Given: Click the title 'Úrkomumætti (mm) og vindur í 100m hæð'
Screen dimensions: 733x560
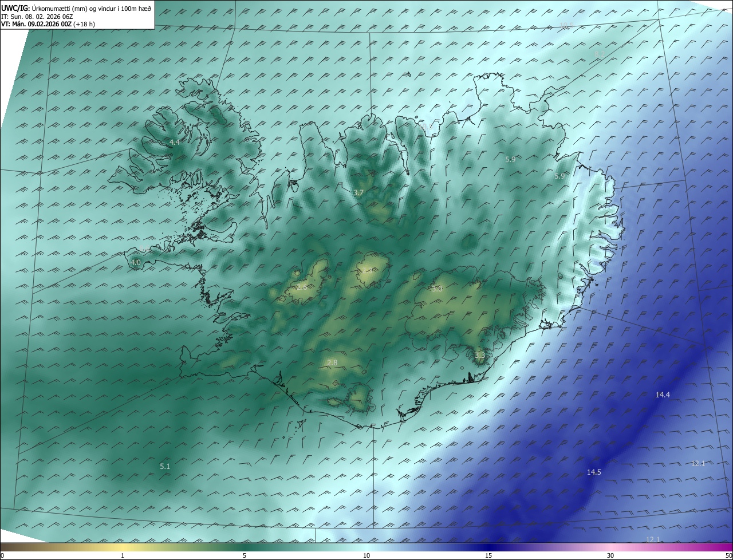Looking at the screenshot, I should 91,8.
